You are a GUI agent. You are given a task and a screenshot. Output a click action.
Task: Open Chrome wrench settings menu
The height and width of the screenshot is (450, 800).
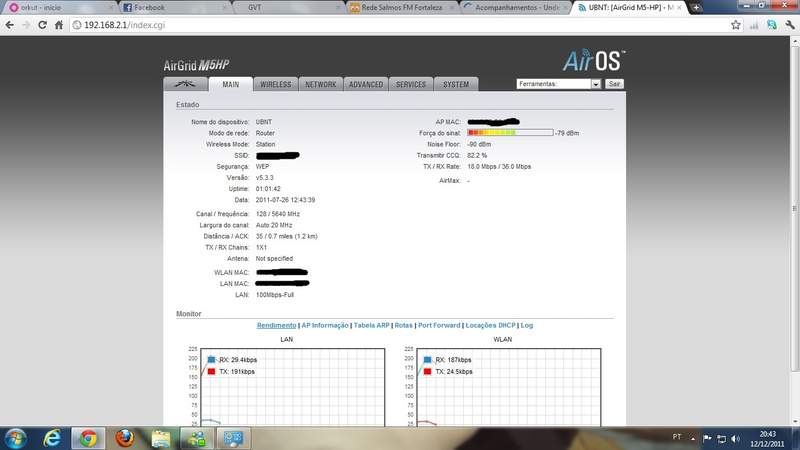790,25
